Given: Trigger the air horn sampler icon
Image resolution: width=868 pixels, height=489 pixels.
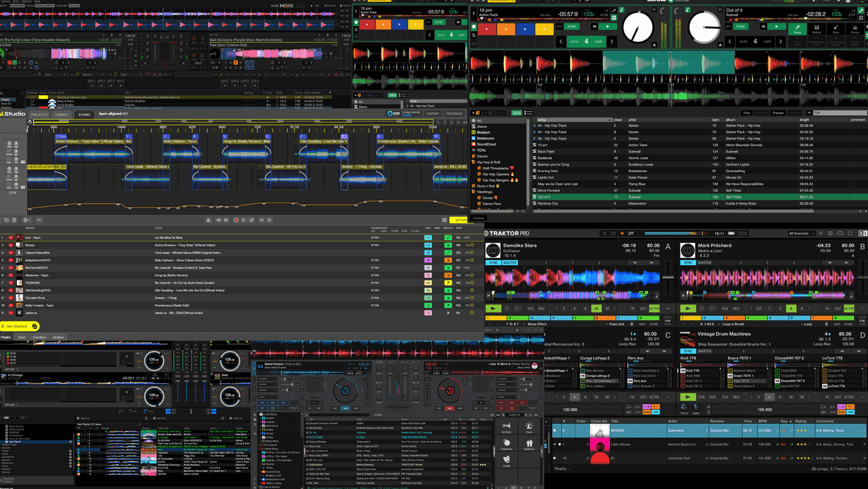Looking at the screenshot, I should [507, 426].
